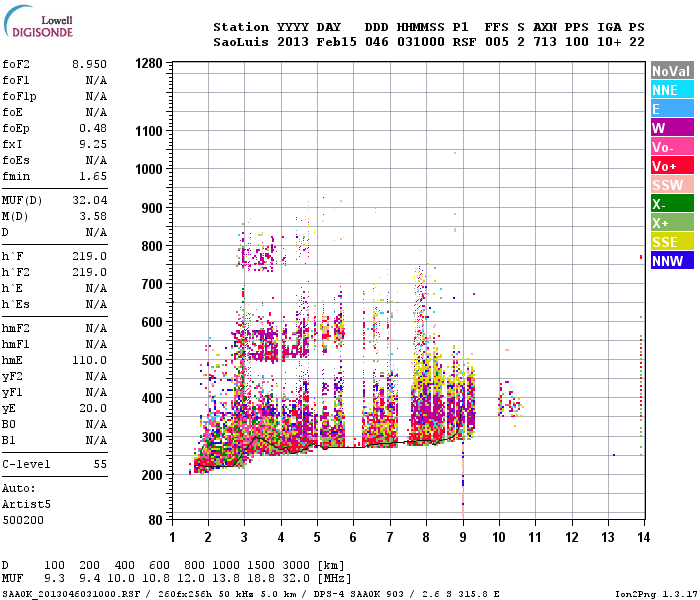Select the NNW blue legend swatch
This screenshot has width=700, height=600.
(672, 260)
